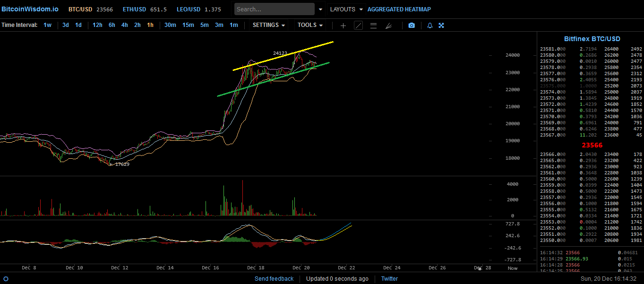The width and height of the screenshot is (644, 284).
Task: Click last price 23566 in order book
Action: 592,146
